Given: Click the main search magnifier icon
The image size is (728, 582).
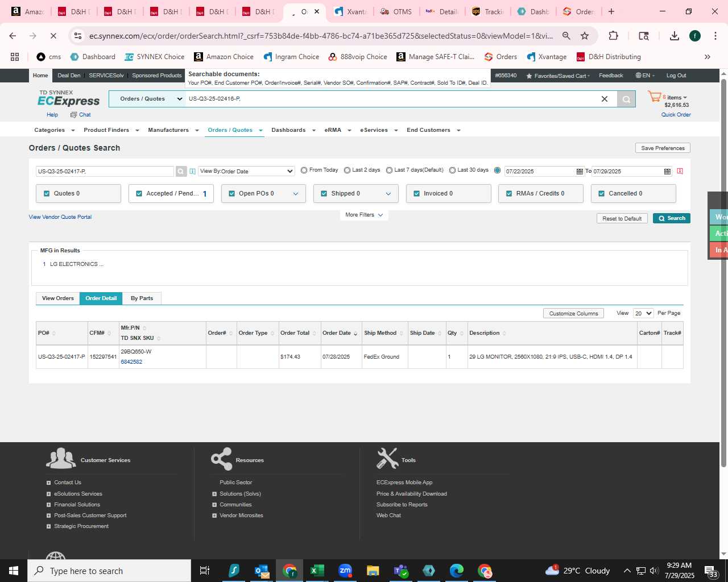Looking at the screenshot, I should [x=626, y=99].
